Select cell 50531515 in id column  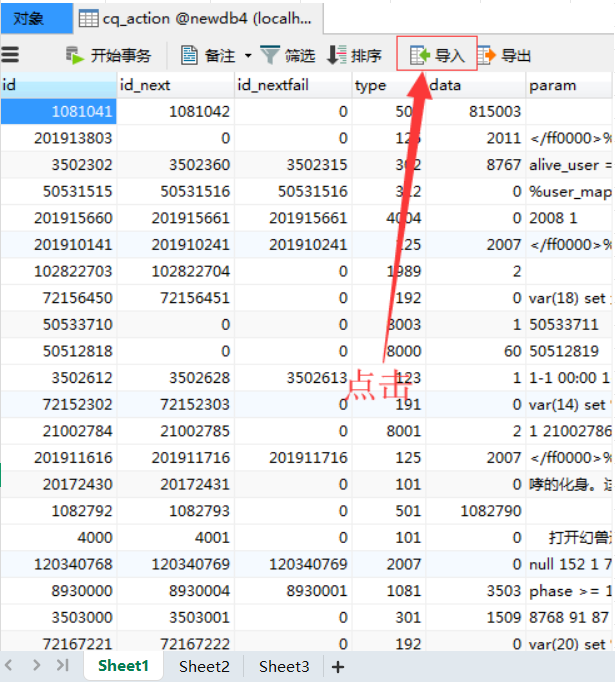(59, 191)
